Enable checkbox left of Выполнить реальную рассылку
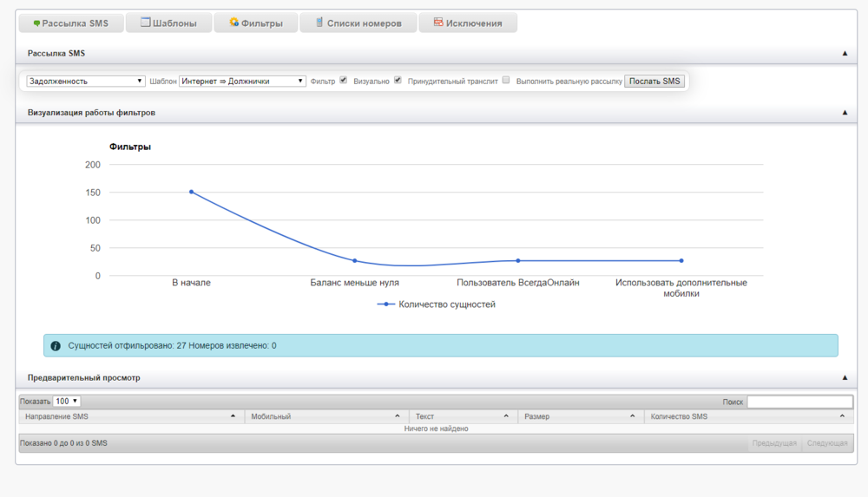868x497 pixels. pos(506,80)
